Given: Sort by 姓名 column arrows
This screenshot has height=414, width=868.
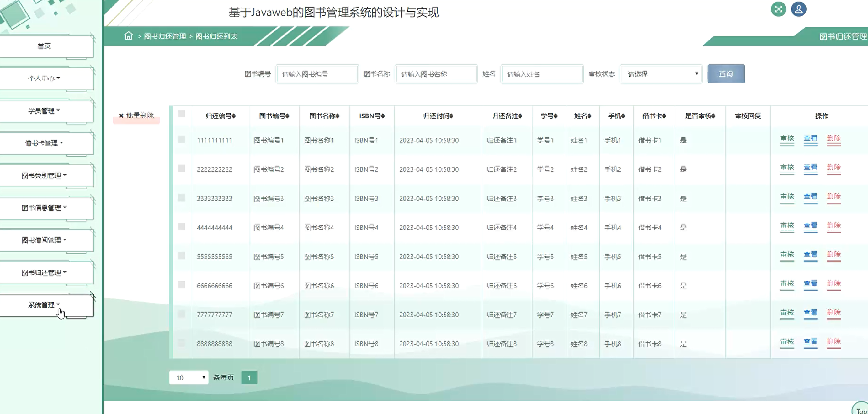Looking at the screenshot, I should tap(589, 116).
